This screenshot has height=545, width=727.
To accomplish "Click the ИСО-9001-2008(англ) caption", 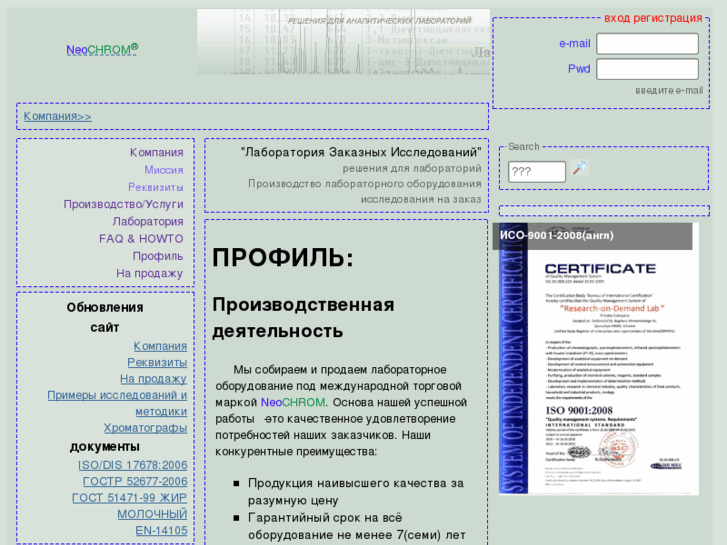I will [556, 235].
